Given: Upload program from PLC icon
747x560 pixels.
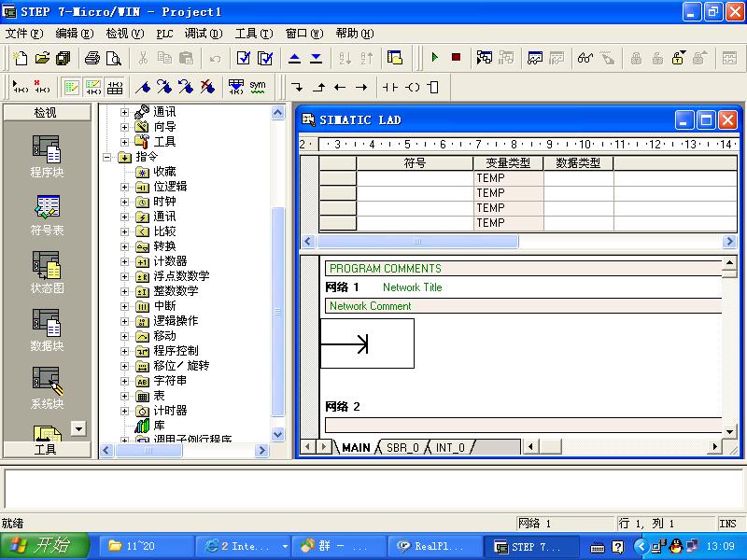Looking at the screenshot, I should [294, 58].
